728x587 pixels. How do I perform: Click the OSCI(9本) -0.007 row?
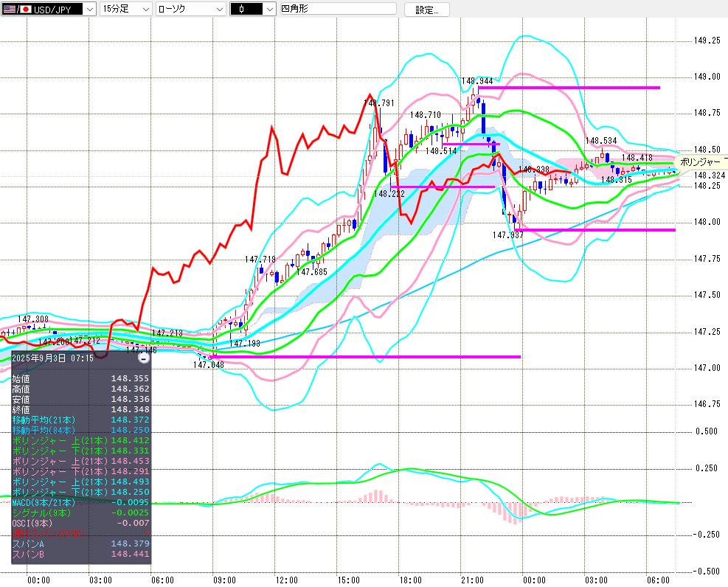coord(81,523)
